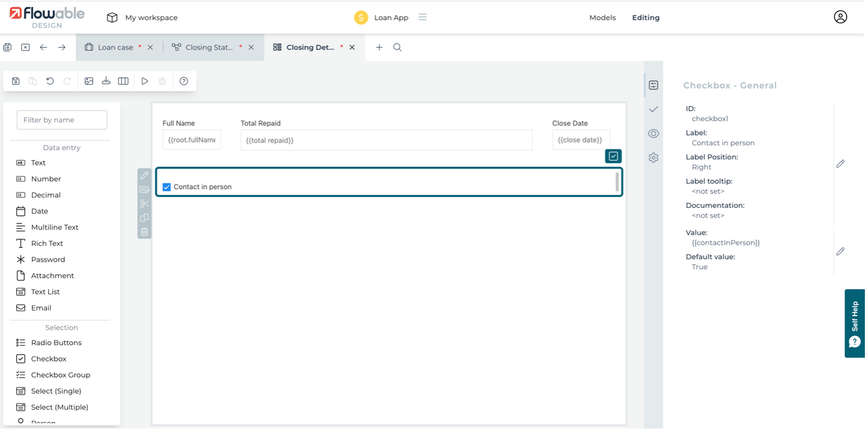This screenshot has height=431, width=868.
Task: Show the visibility eye properties panel
Action: click(654, 134)
